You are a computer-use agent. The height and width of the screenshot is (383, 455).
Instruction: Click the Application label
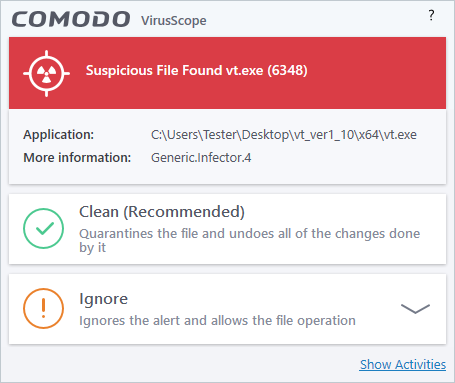coord(59,135)
